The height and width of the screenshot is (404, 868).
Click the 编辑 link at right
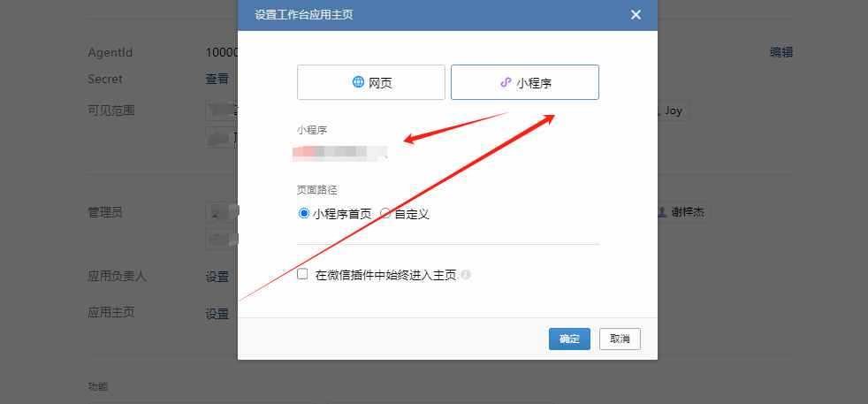tap(781, 52)
